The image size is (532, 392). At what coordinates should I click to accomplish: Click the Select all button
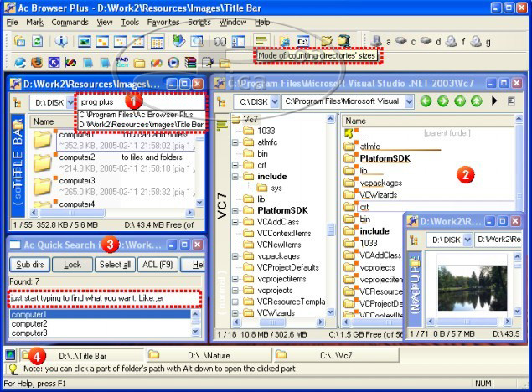114,264
